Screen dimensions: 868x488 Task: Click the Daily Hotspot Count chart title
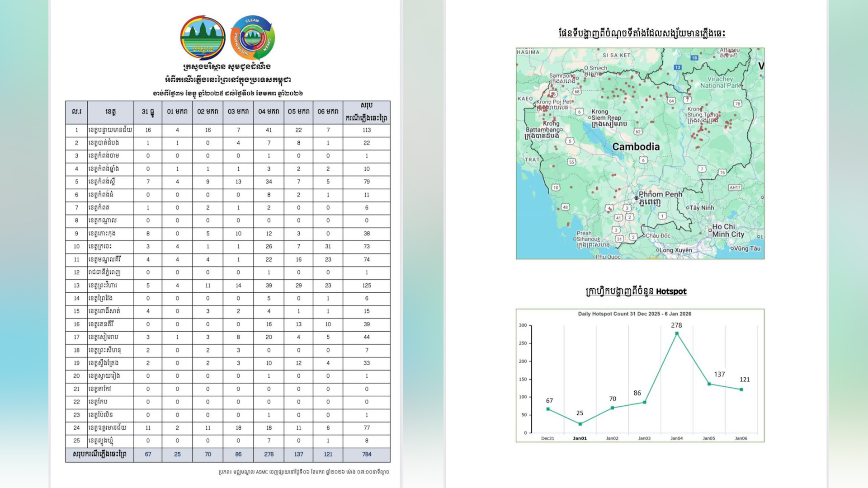(x=634, y=314)
